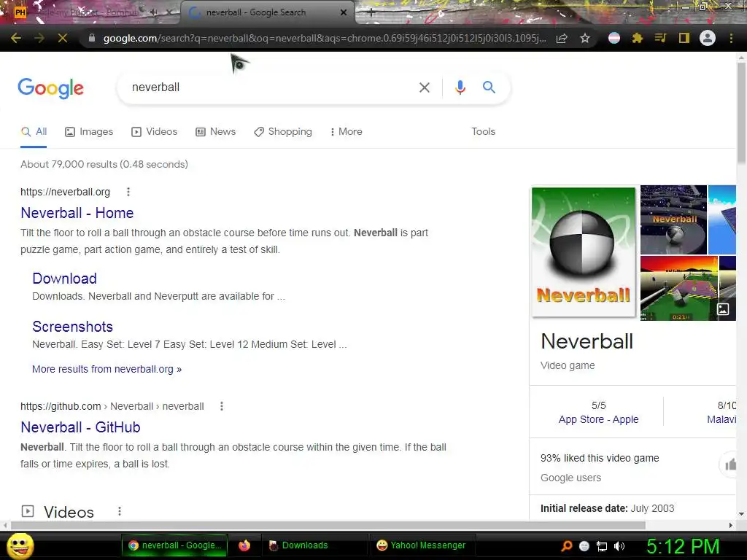Switch to the News tab
Screen dimensions: 747x560
coord(216,132)
